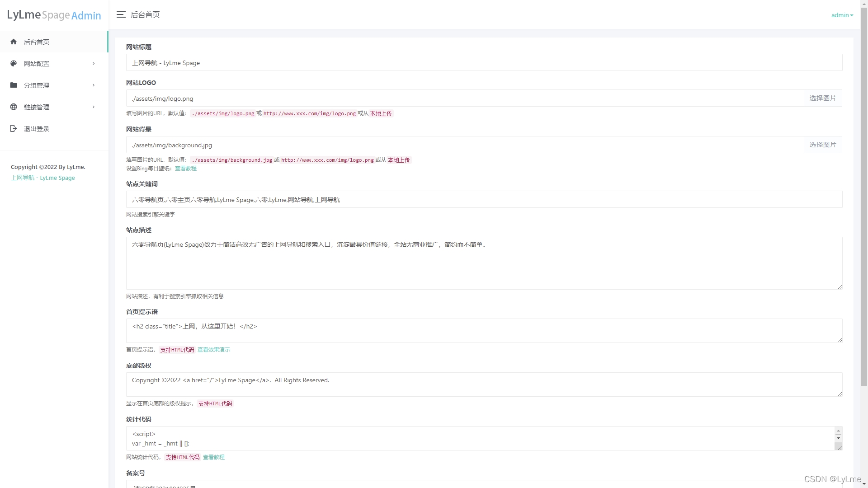The width and height of the screenshot is (868, 488).
Task: Open the admin user dropdown
Action: point(842,15)
